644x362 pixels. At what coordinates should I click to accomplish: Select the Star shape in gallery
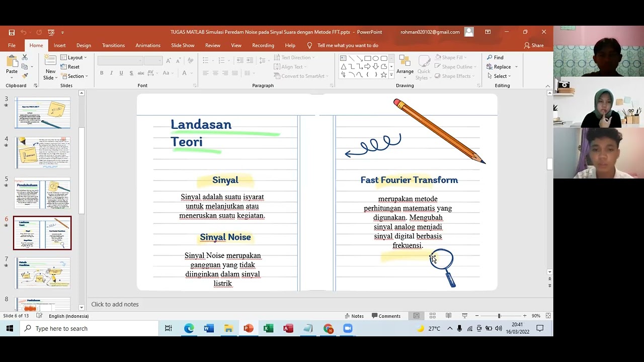pos(384,74)
